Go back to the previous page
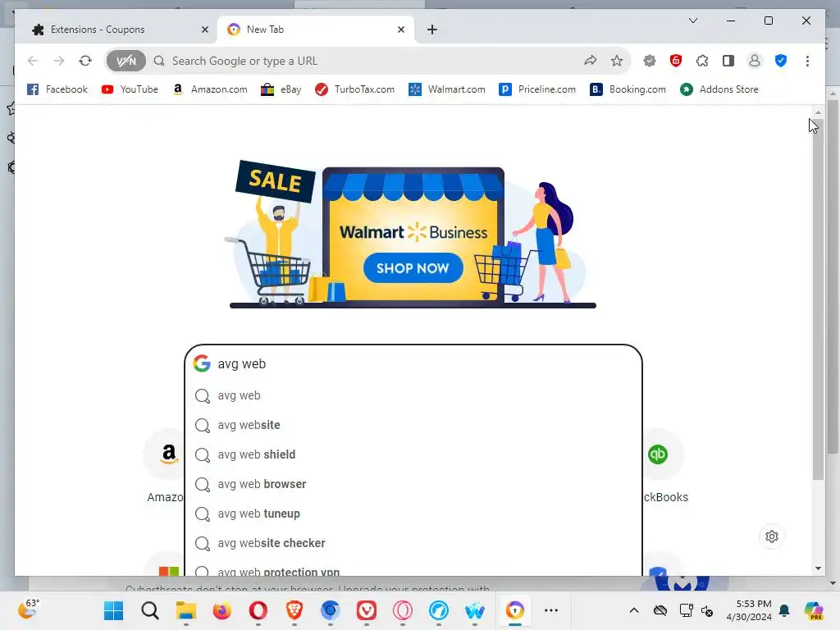Screen dimensions: 840x630 pos(33,61)
